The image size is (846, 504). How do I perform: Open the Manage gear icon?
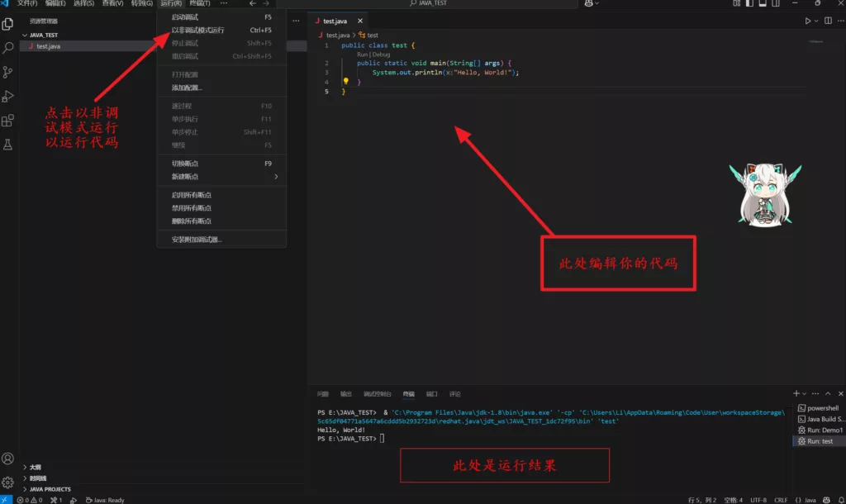click(x=8, y=483)
